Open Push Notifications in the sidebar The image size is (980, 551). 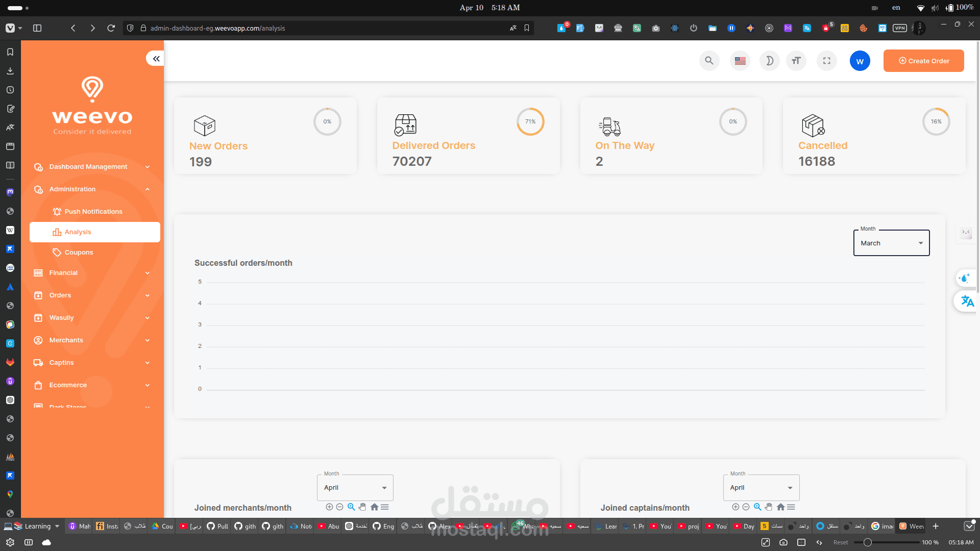coord(93,211)
